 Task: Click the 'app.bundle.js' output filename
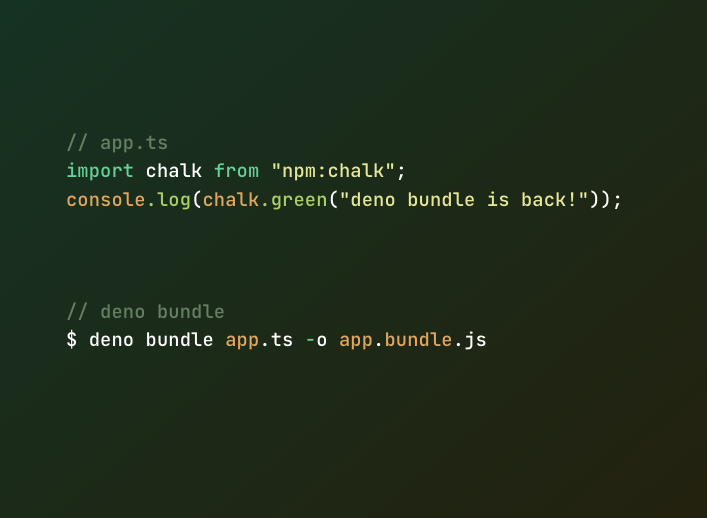[413, 340]
